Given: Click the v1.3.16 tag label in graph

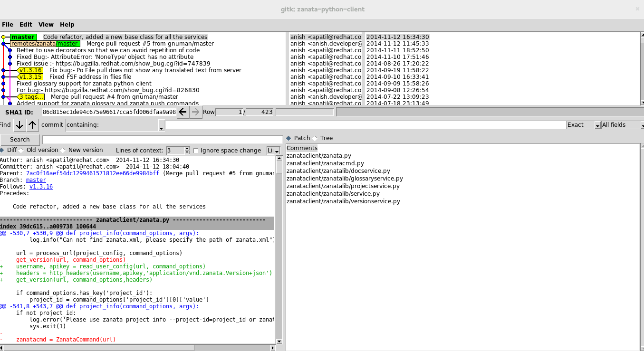Looking at the screenshot, I should [30, 70].
